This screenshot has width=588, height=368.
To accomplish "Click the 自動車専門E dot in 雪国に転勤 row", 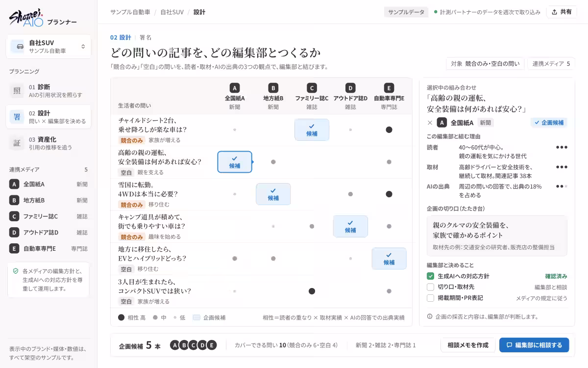I will point(389,194).
